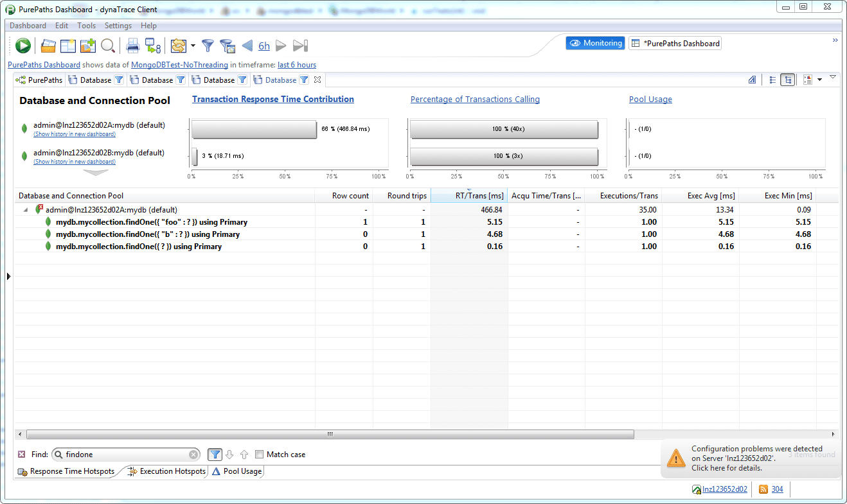This screenshot has width=847, height=504.
Task: Click the 6h timeframe link
Action: 264,46
